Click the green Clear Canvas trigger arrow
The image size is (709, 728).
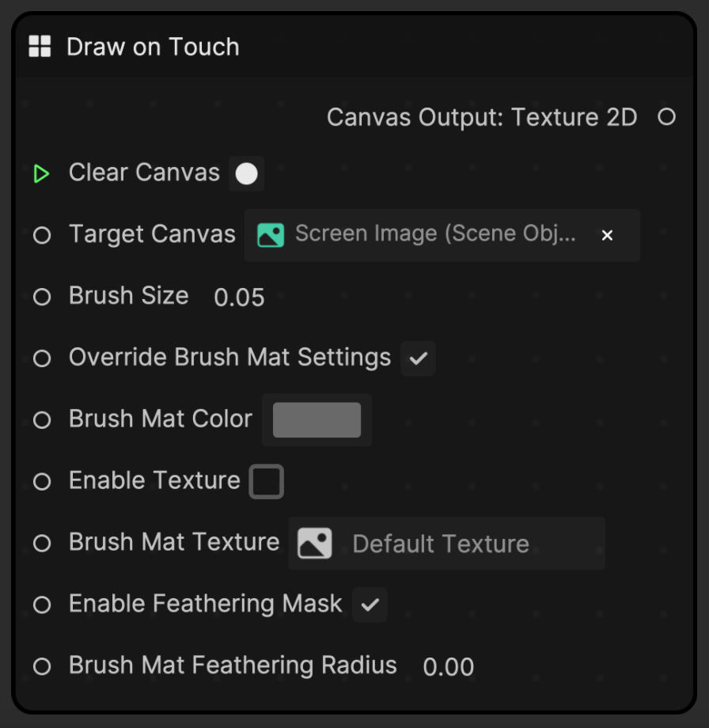click(x=41, y=173)
